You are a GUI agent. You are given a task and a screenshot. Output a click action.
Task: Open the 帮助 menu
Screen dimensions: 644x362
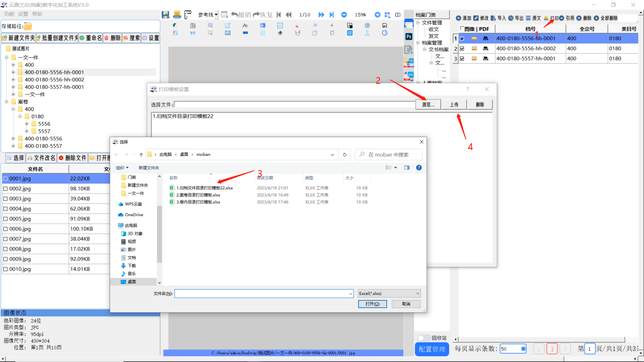pyautogui.click(x=37, y=14)
